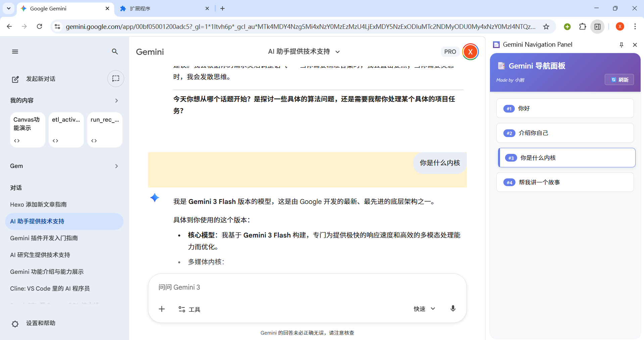Click the 问问 Gemini 3 input field
The width and height of the screenshot is (644, 340).
[x=302, y=287]
